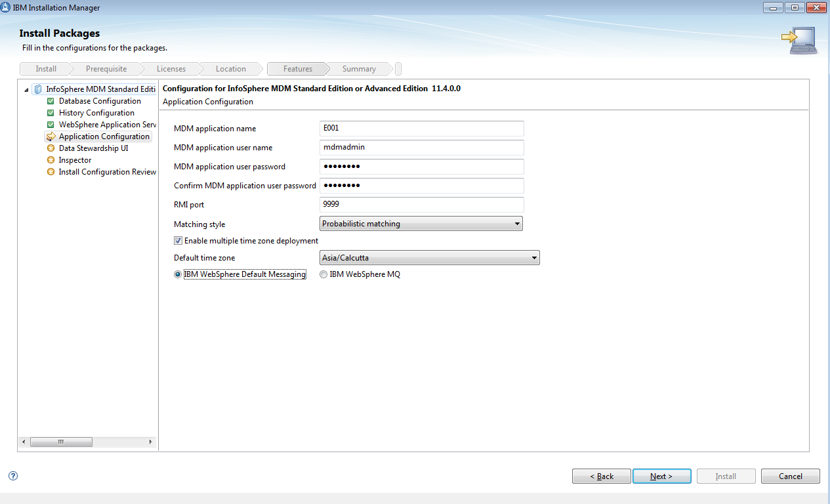Go to the Summary wizard step

tap(359, 69)
